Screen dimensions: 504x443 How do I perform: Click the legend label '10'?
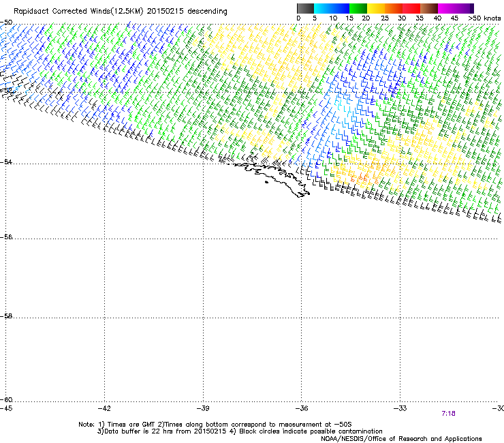coord(333,18)
